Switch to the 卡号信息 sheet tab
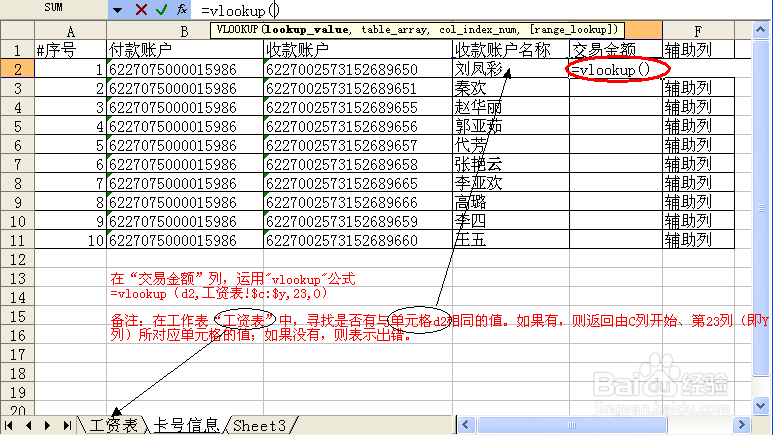The image size is (773, 435). (x=186, y=426)
